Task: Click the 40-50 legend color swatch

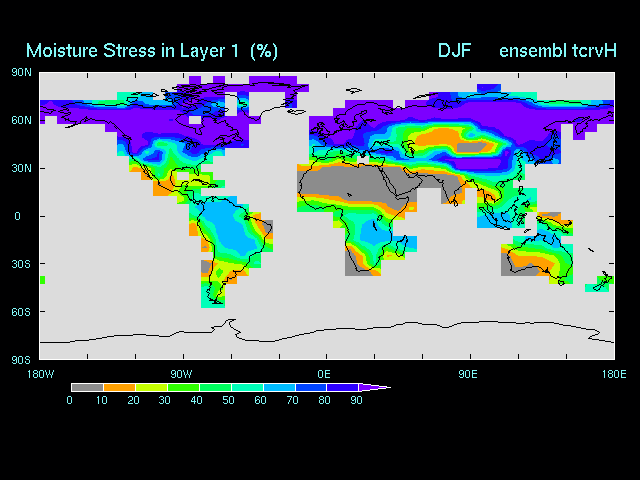Action: (x=216, y=387)
